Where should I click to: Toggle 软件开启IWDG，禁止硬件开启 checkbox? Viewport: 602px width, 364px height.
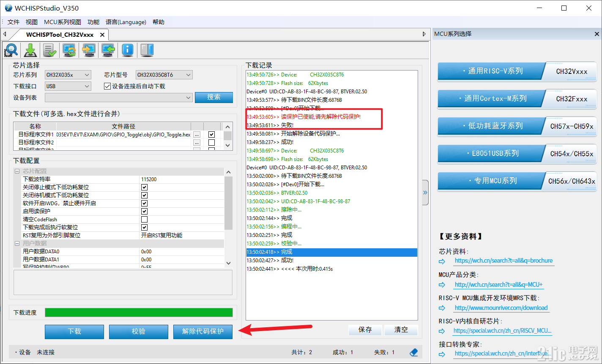click(144, 203)
